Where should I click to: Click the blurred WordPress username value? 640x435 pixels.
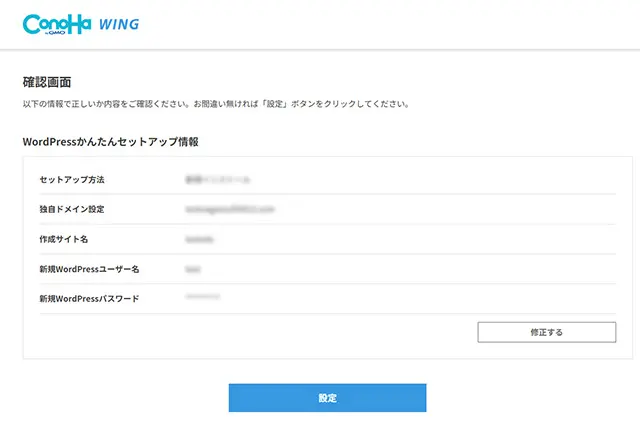(x=193, y=270)
